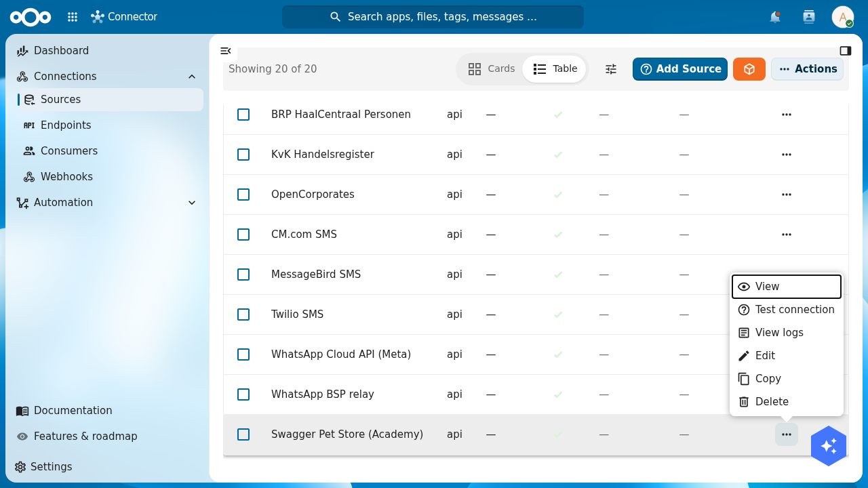Collapse the Connections section chevron
Screen dimensions: 868x488
pyautogui.click(x=192, y=77)
